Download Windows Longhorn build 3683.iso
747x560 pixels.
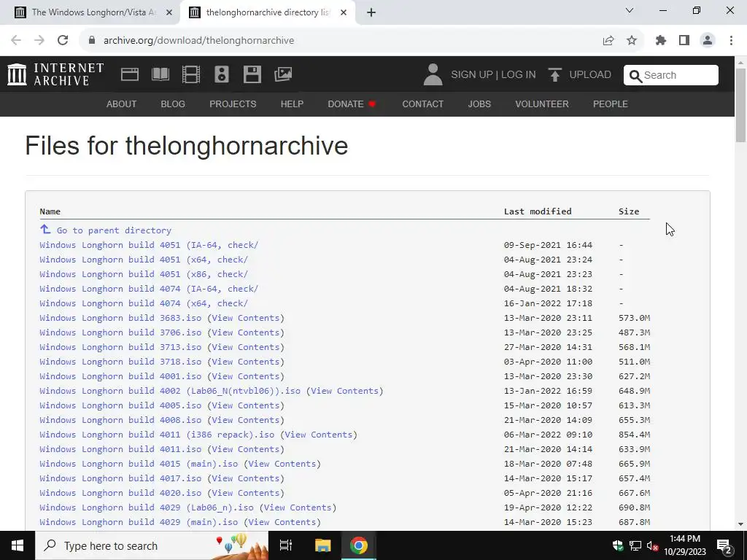[120, 318]
